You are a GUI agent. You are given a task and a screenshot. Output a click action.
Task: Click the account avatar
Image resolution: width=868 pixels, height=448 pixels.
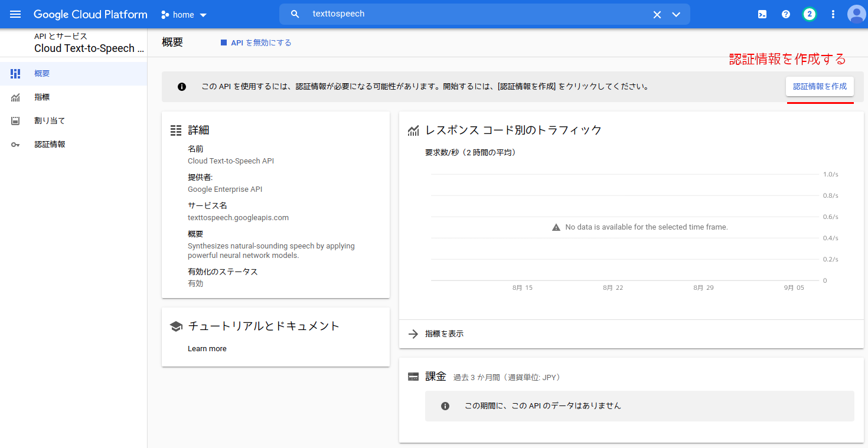[x=856, y=14]
